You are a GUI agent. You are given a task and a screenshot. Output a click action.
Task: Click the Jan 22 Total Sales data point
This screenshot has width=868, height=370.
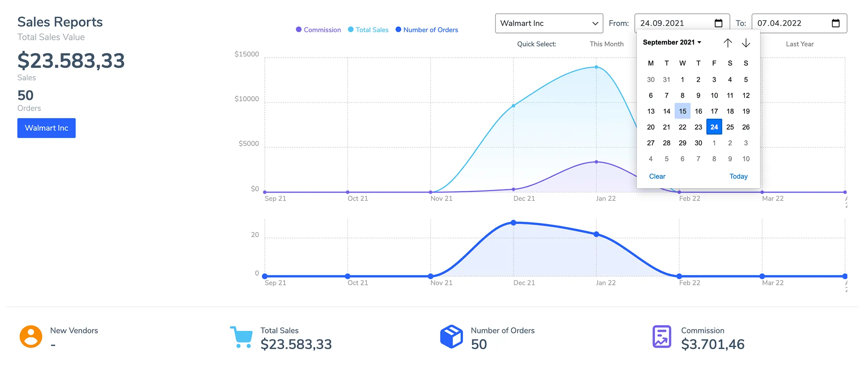coord(596,67)
